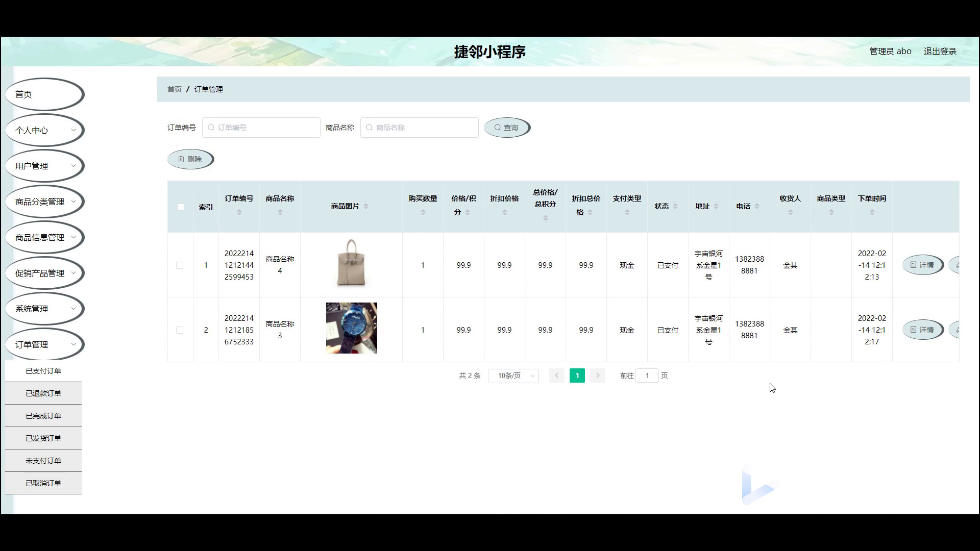Viewport: 980px width, 551px height.
Task: Sort by 价格/积分 column arrows
Action: 468,212
